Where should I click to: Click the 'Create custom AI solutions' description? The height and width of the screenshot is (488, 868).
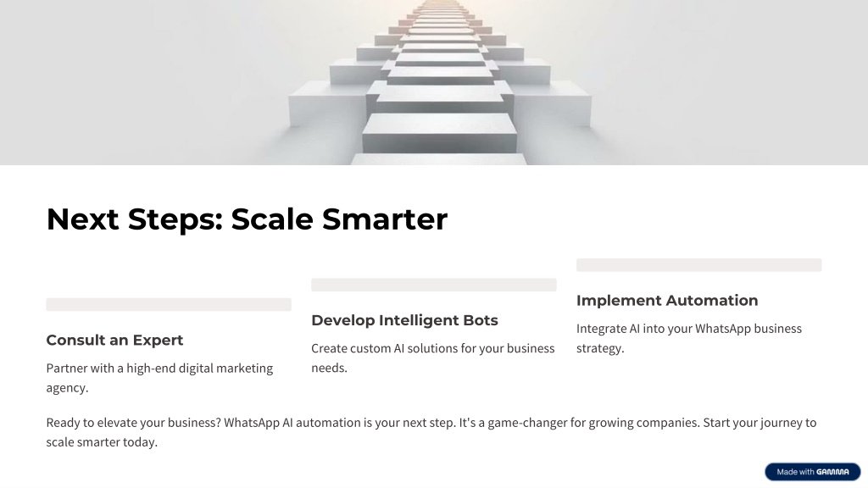(433, 358)
